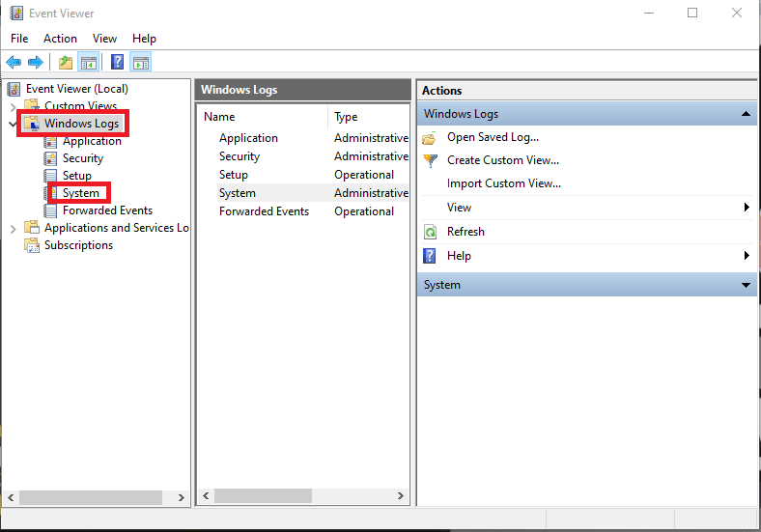Image resolution: width=761 pixels, height=532 pixels.
Task: Click the System section header in Actions
Action: point(587,285)
